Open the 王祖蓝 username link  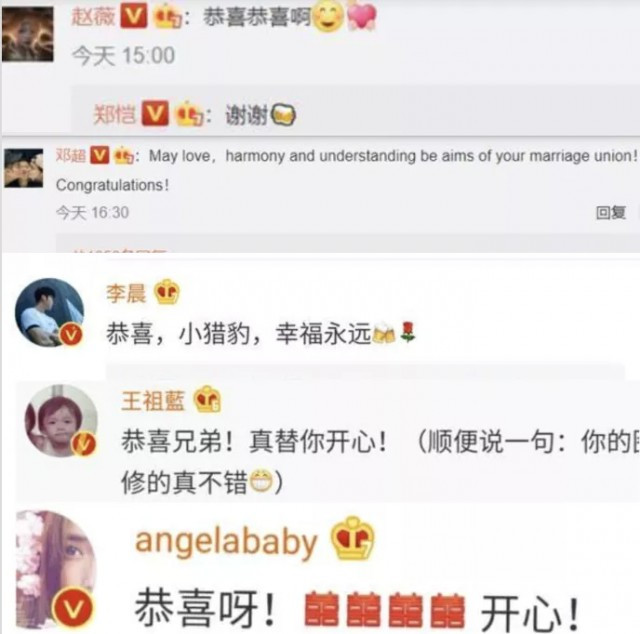point(153,400)
